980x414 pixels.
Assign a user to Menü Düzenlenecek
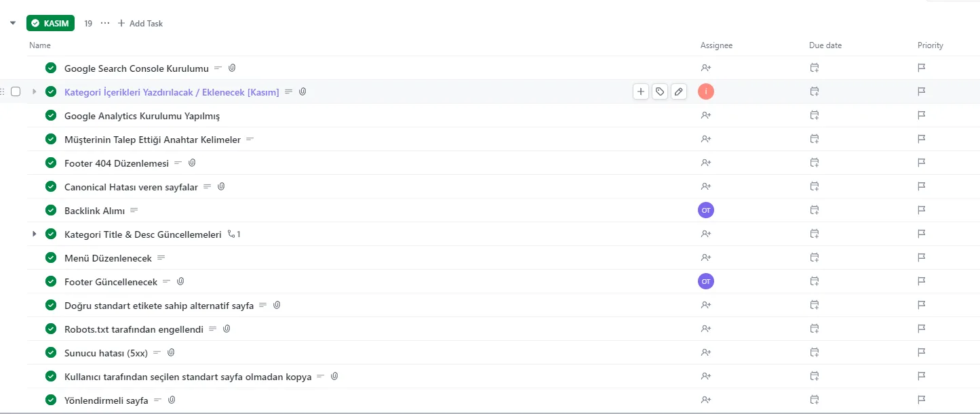point(706,257)
